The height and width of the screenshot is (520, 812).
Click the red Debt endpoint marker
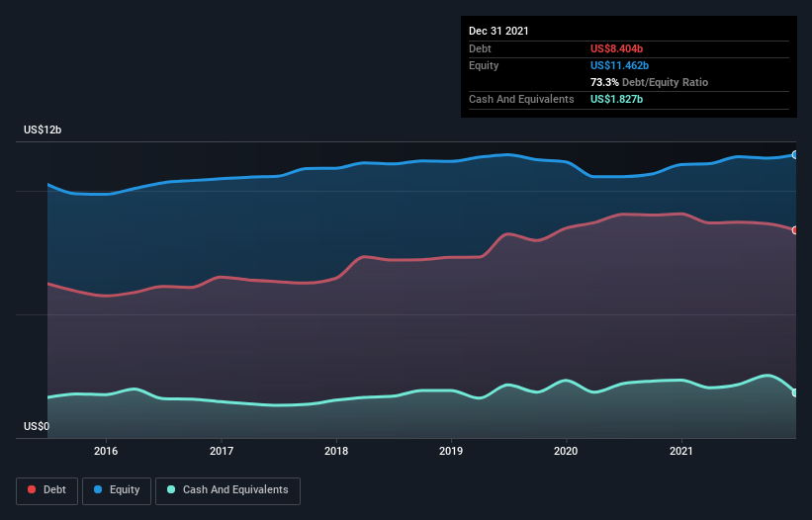click(x=795, y=230)
